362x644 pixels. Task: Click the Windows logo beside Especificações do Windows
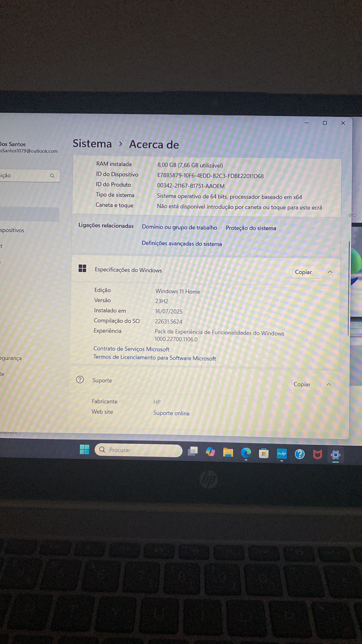(82, 268)
